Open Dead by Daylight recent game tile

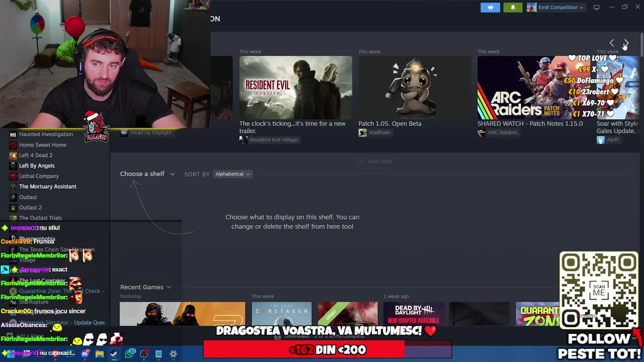point(414,314)
